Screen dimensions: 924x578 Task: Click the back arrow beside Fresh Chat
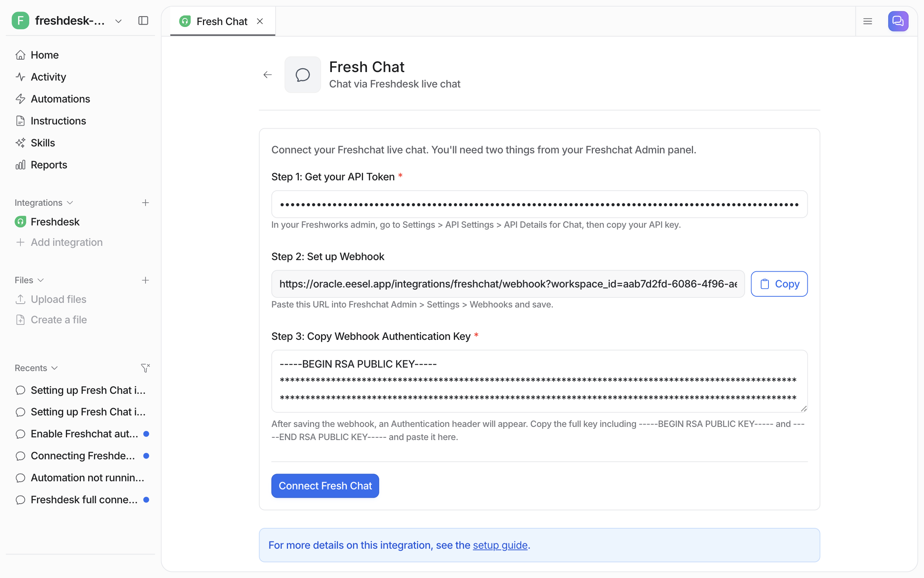click(x=268, y=75)
